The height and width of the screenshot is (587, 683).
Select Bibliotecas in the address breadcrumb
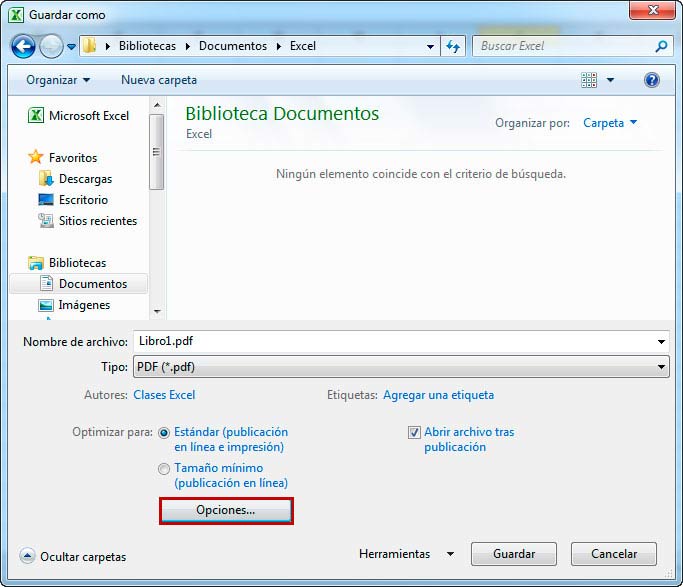pos(147,46)
